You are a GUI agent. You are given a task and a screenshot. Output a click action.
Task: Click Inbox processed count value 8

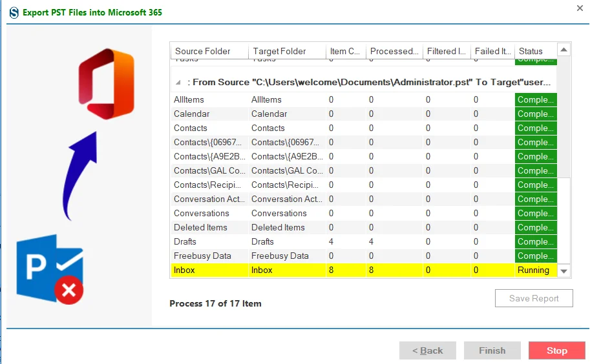click(371, 270)
